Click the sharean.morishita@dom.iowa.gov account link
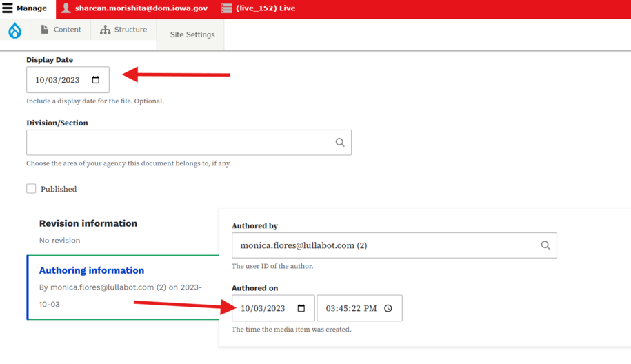 141,8
